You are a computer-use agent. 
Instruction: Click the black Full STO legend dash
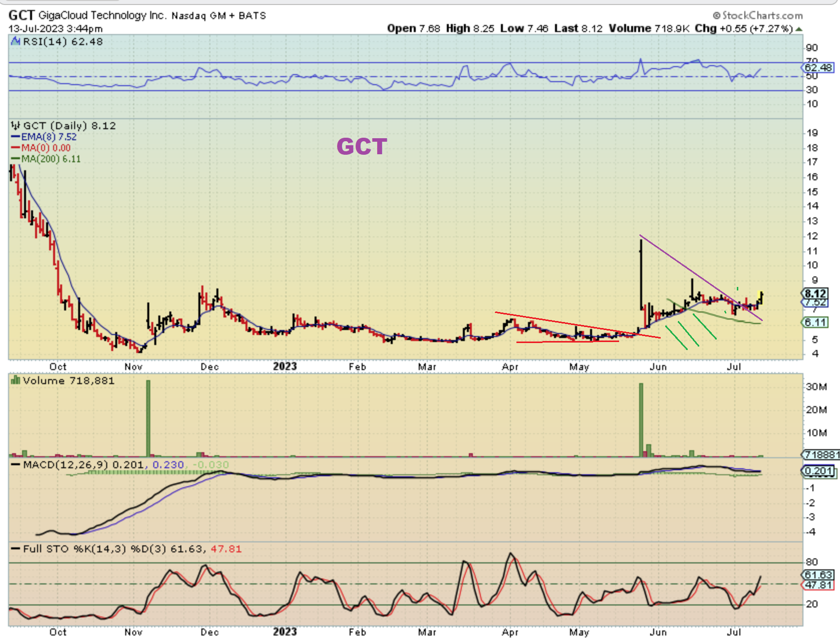[16, 549]
